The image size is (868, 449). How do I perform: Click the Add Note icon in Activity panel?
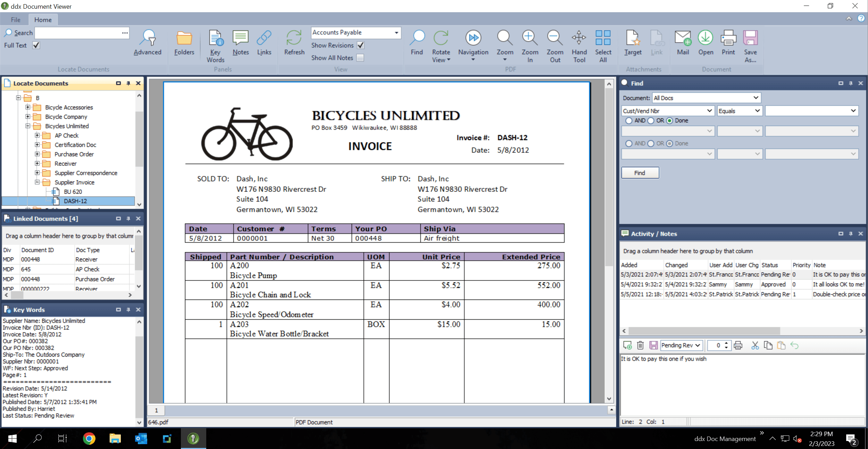point(628,345)
